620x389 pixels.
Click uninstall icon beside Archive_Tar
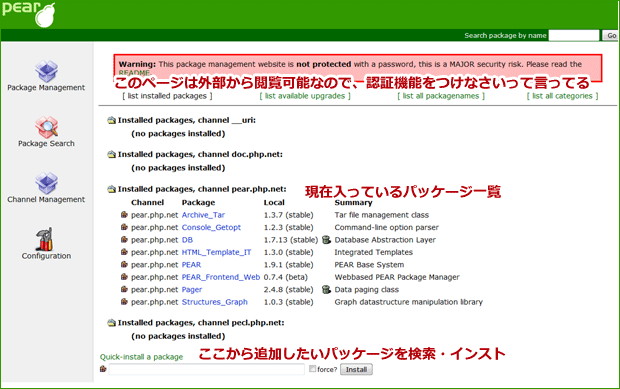tap(124, 215)
